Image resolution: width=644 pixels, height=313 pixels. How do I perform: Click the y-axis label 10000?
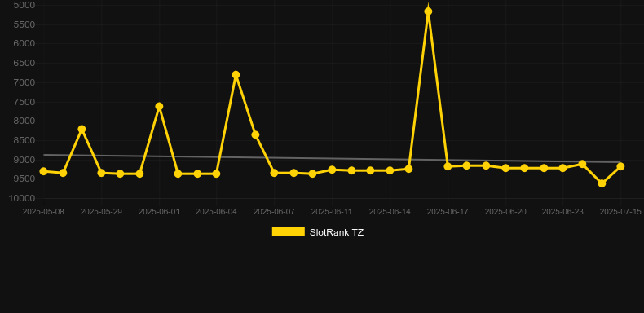pyautogui.click(x=22, y=198)
